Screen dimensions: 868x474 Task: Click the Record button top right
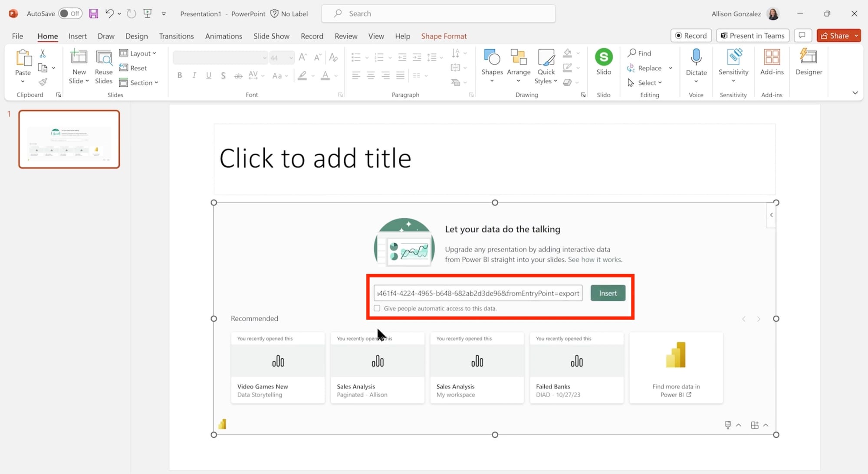point(691,36)
